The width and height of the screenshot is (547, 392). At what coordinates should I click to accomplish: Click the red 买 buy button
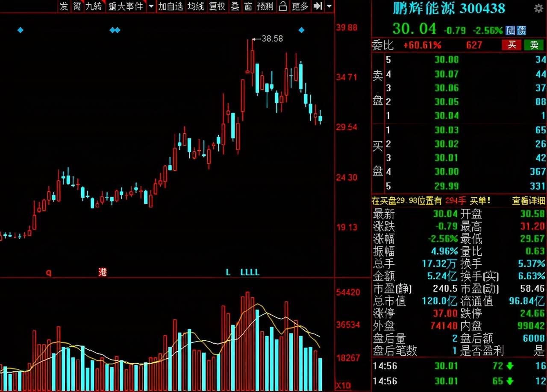click(512, 45)
